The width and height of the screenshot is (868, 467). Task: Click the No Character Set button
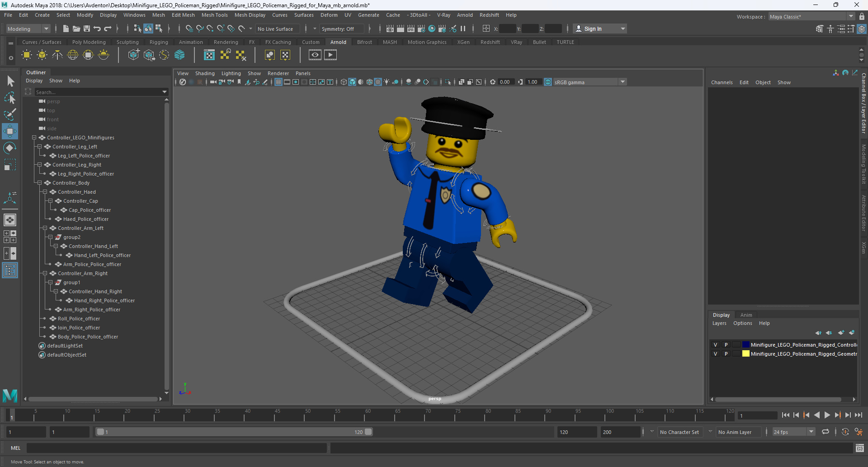coord(679,432)
